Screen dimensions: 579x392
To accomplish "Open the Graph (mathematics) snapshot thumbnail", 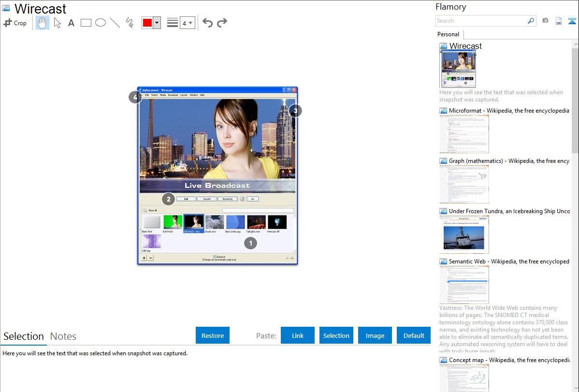I will point(464,184).
